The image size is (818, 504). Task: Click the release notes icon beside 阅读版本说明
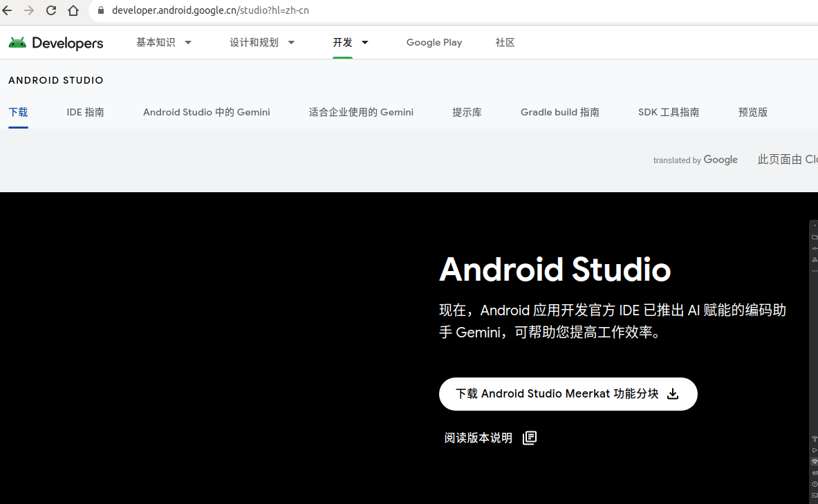click(529, 438)
